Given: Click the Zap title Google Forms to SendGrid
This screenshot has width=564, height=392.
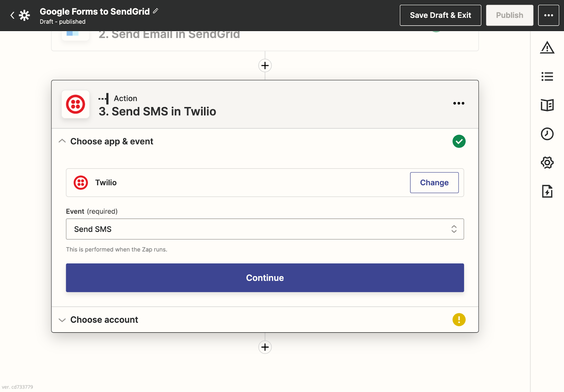Looking at the screenshot, I should [x=95, y=11].
